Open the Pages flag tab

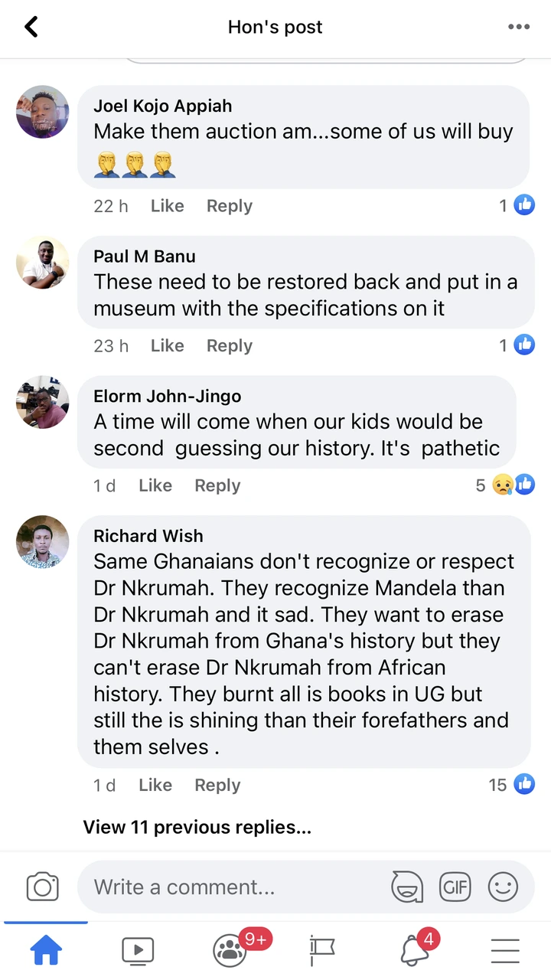[322, 950]
